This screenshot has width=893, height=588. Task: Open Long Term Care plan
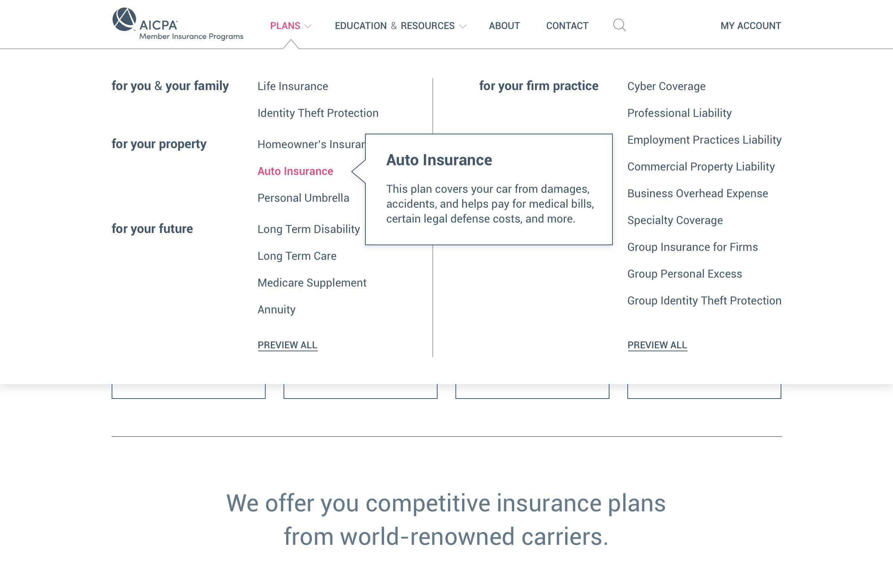297,256
